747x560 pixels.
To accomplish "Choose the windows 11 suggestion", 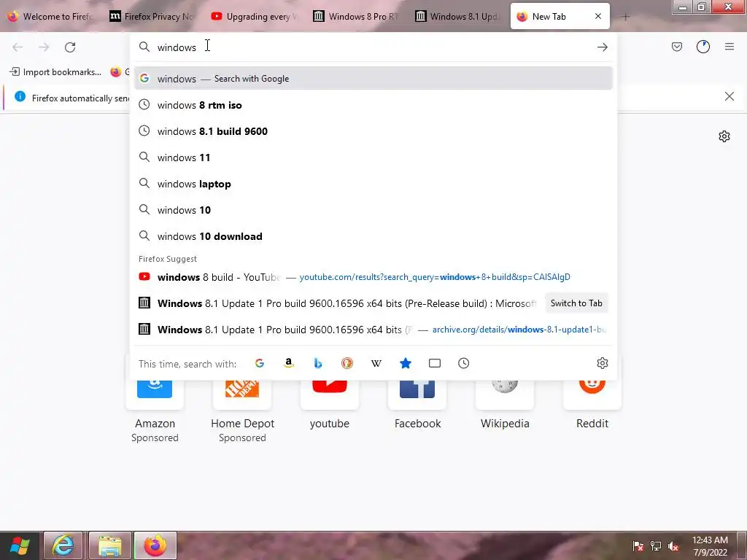I will pos(373,157).
